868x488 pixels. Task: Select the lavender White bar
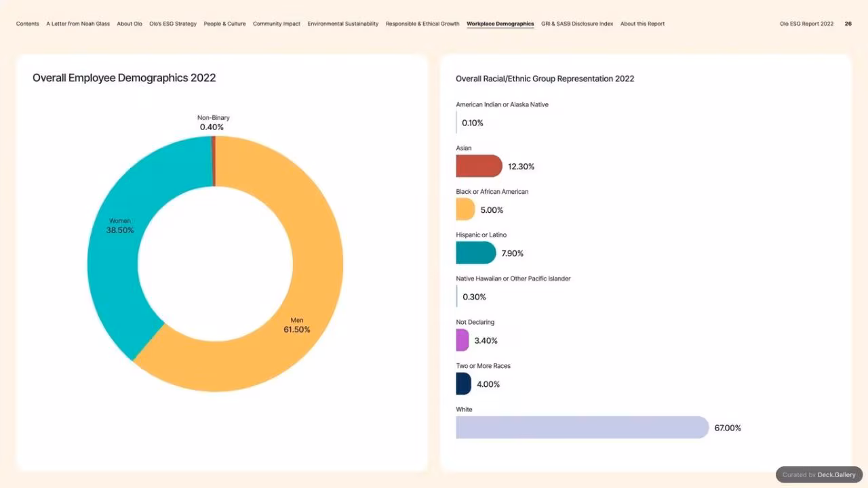point(583,427)
